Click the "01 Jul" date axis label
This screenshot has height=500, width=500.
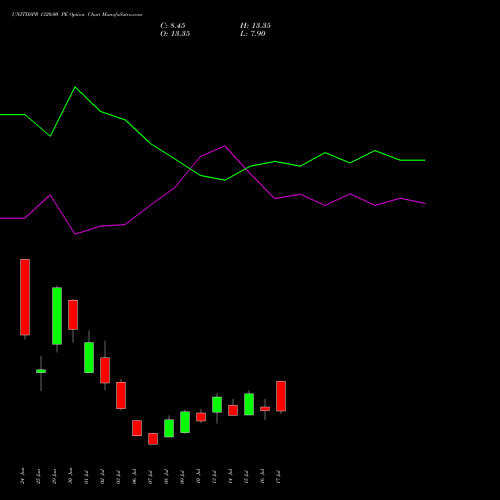86,477
